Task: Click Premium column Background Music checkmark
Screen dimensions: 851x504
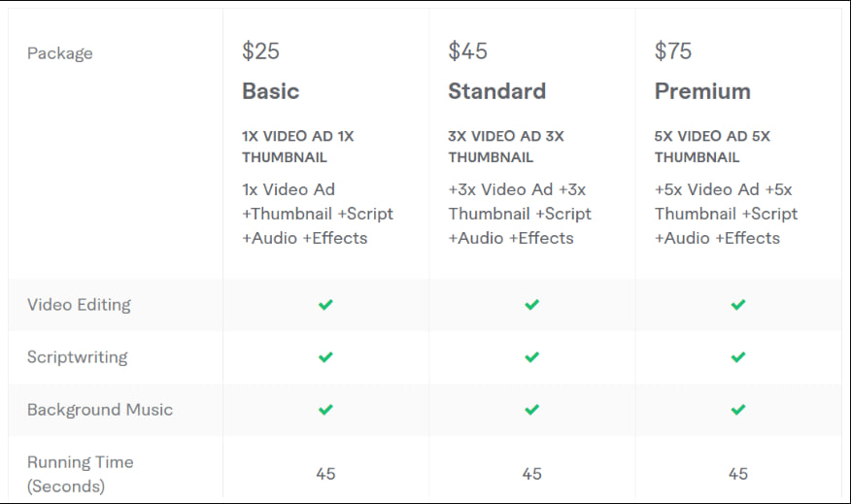Action: pos(738,410)
